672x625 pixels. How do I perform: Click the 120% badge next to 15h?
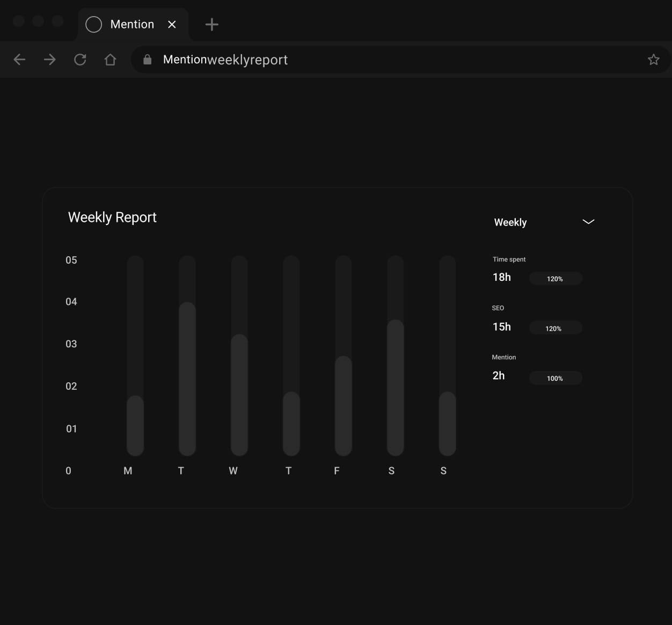(556, 328)
